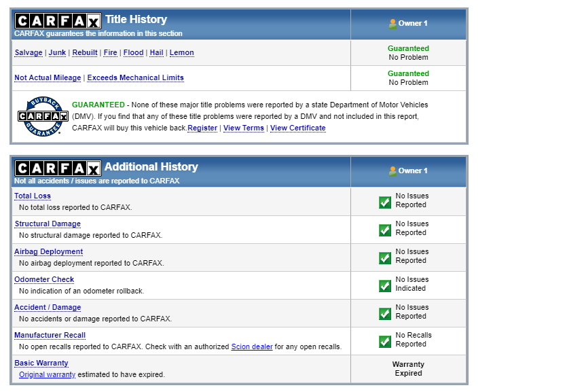
Task: Click 'No Issues Reported' status for Structural Damage
Action: [412, 228]
